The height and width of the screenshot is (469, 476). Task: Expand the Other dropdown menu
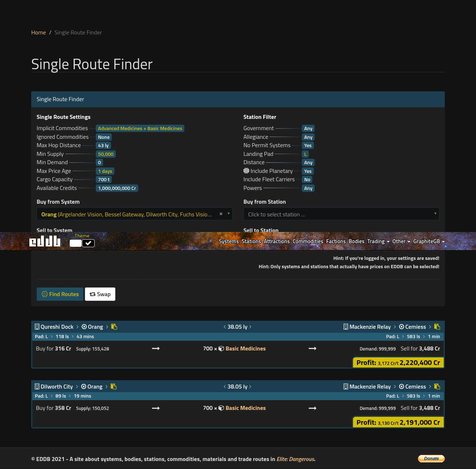click(401, 241)
